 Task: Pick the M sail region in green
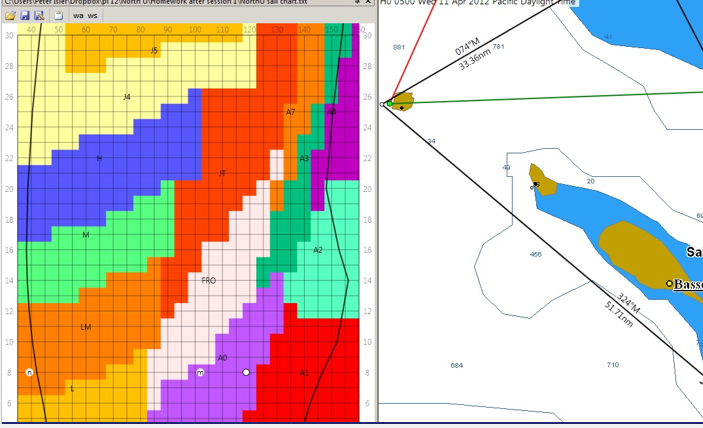(86, 235)
